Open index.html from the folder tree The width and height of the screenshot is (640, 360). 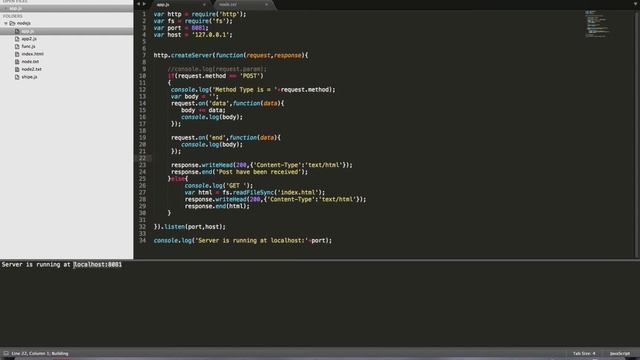(x=33, y=54)
